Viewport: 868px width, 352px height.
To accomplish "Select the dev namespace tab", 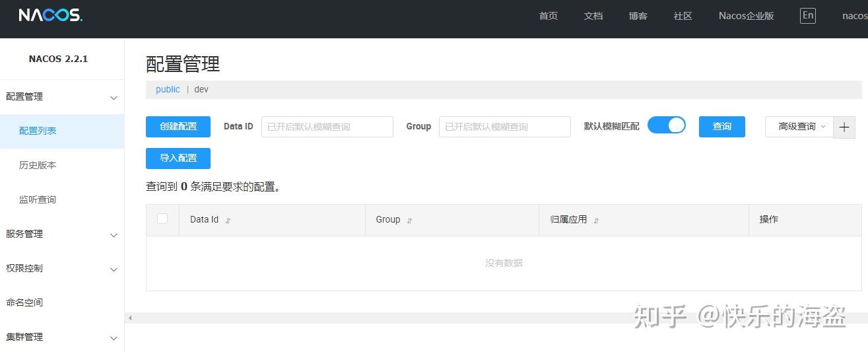I will tap(201, 89).
